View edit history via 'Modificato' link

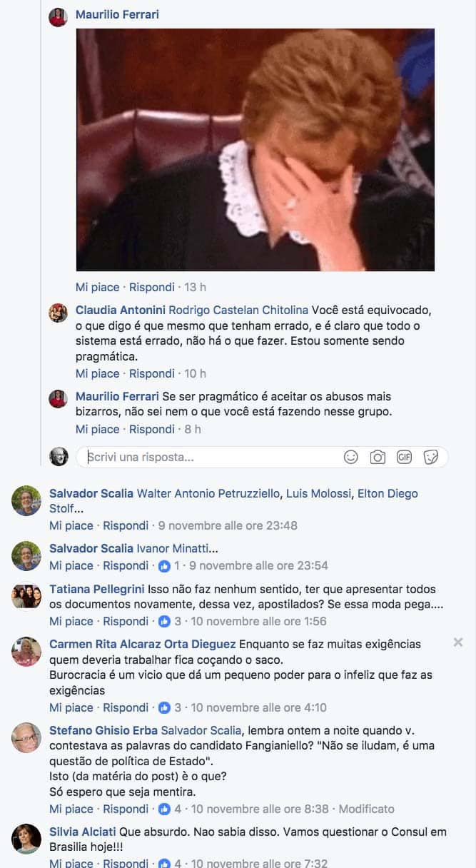[366, 809]
